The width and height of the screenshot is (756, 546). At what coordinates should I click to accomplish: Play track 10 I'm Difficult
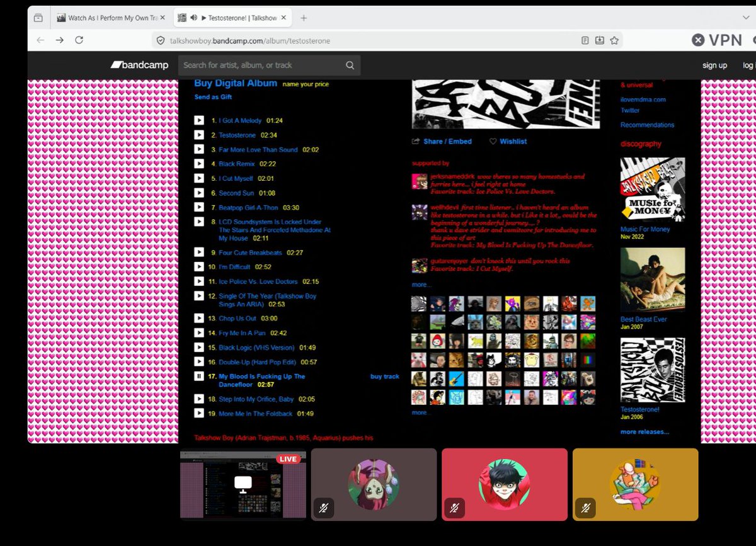[x=199, y=267]
